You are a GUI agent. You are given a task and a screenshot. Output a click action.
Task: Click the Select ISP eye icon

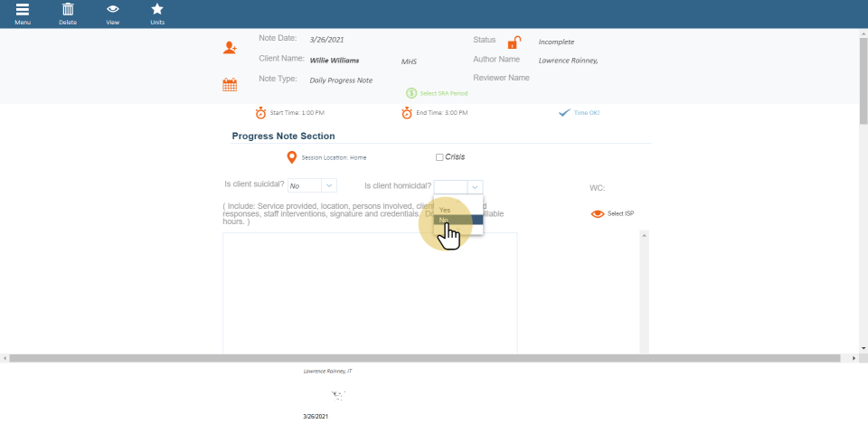point(597,214)
